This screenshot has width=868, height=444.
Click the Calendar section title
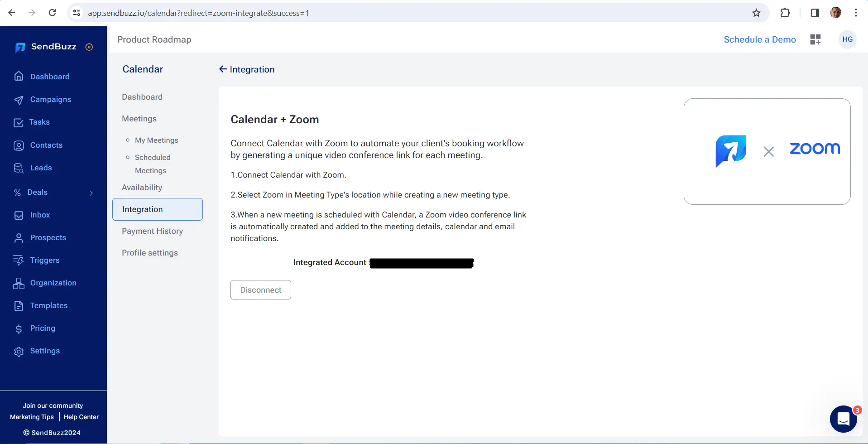[x=143, y=69]
